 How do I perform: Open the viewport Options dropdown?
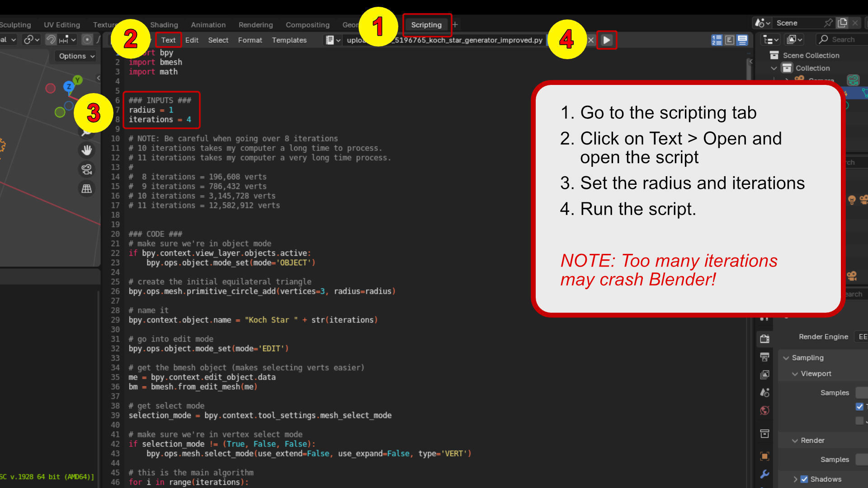77,56
